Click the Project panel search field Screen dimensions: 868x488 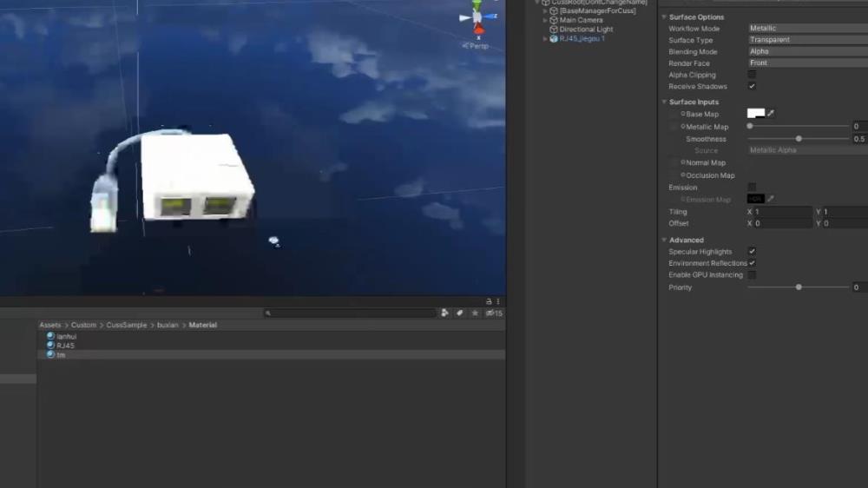click(x=350, y=313)
